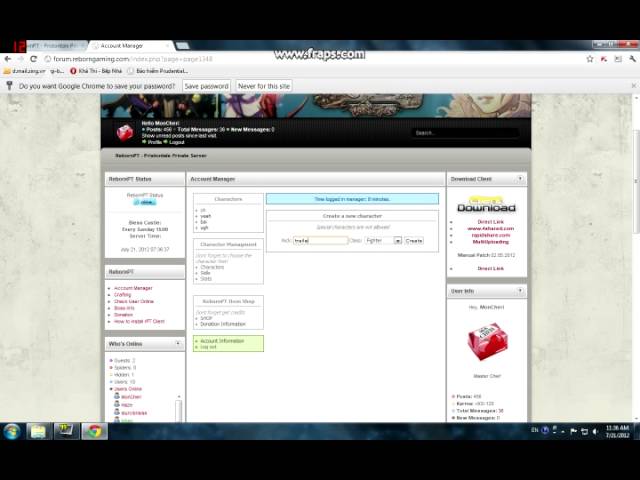This screenshot has width=640, height=480.
Task: Open Account Information link
Action: coord(222,341)
